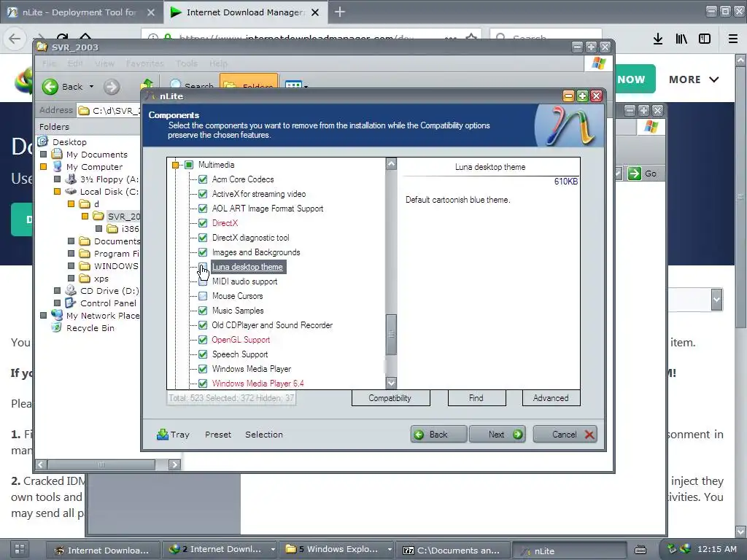Click the Advanced button
Viewport: 747px width, 560px height.
551,398
